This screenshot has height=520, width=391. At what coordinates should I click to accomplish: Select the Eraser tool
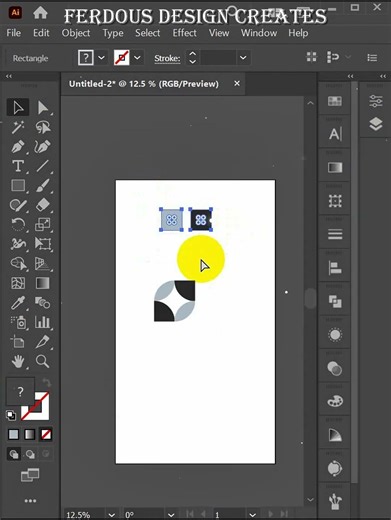click(42, 205)
